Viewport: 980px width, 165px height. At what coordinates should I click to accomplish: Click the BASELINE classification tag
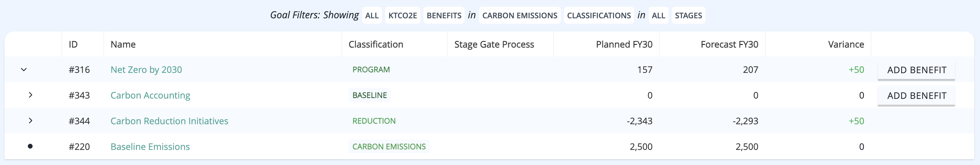point(370,95)
